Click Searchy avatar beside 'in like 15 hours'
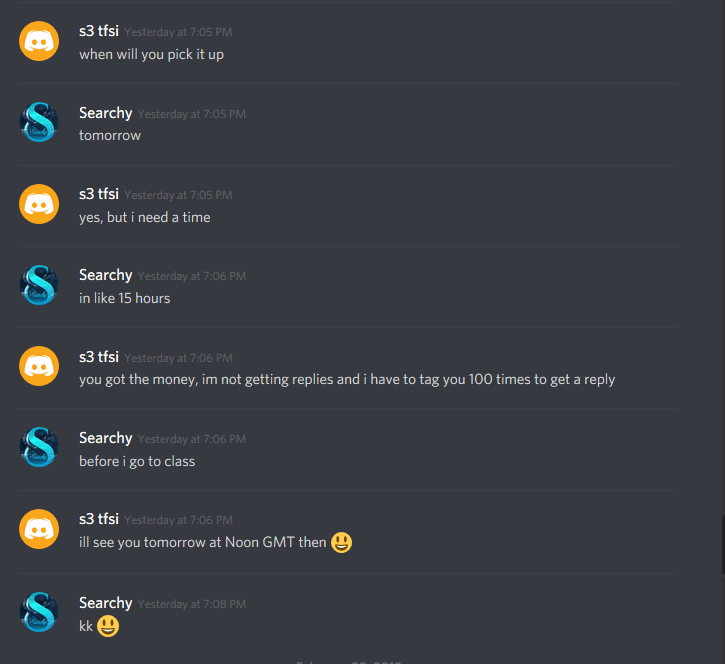 [x=39, y=285]
